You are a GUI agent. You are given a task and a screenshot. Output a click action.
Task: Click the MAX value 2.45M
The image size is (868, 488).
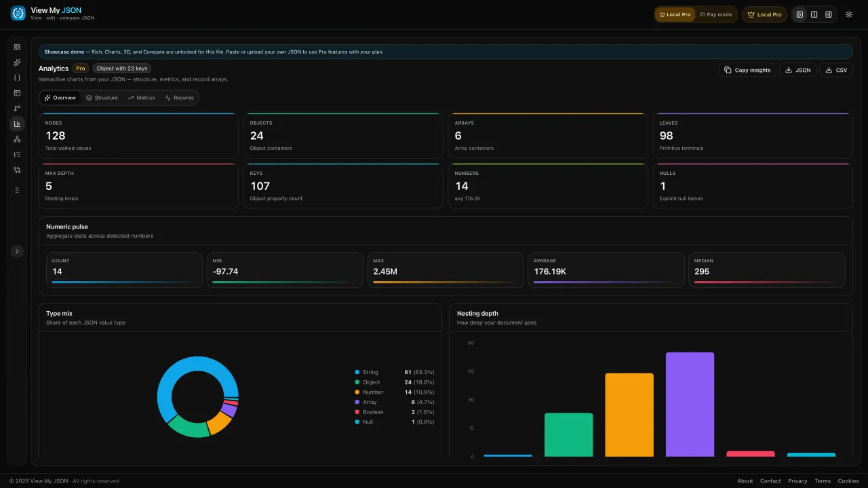click(x=385, y=272)
